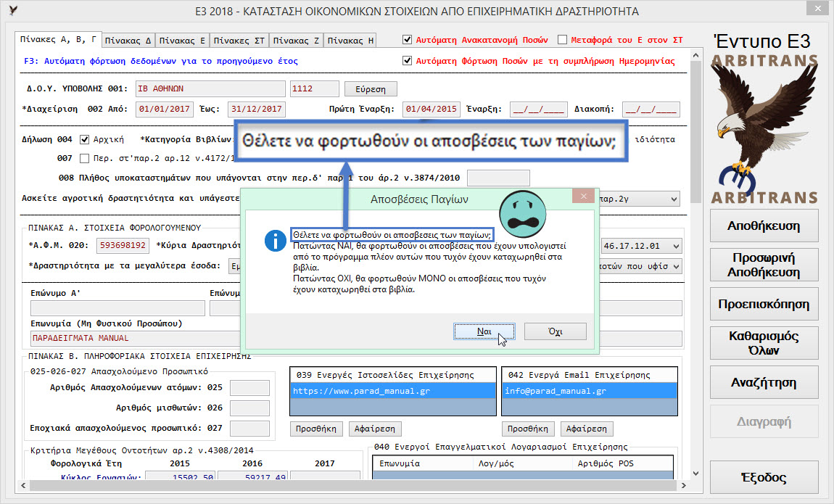Viewport: 834px width, 504px height.
Task: Click the Έως date field 31/12/2017
Action: (257, 109)
